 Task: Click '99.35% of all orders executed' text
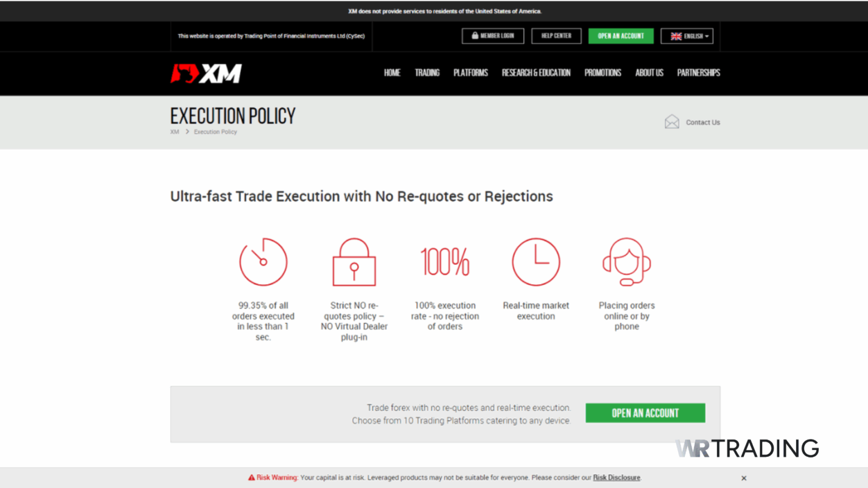coord(263,321)
